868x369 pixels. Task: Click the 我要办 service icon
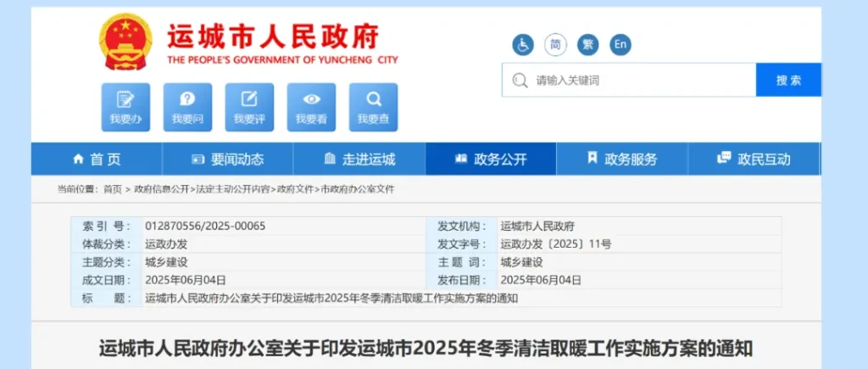click(x=125, y=106)
